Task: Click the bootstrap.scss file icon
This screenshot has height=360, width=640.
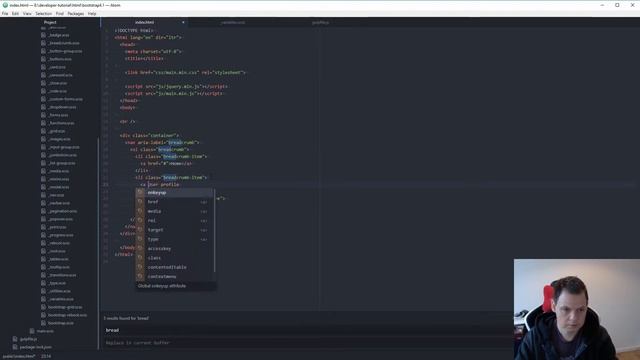Action: 43,323
